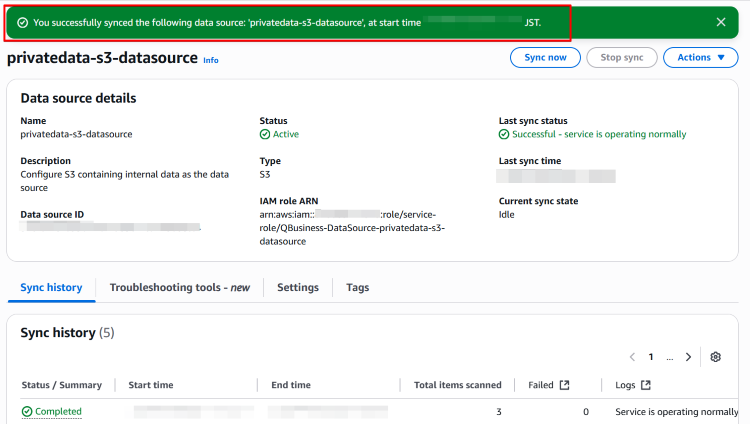
Task: Select the Tags tab
Action: (357, 288)
